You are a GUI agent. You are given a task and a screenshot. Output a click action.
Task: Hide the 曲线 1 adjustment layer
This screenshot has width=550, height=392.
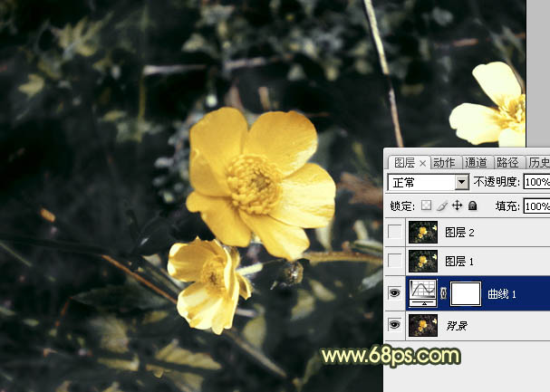pos(394,293)
